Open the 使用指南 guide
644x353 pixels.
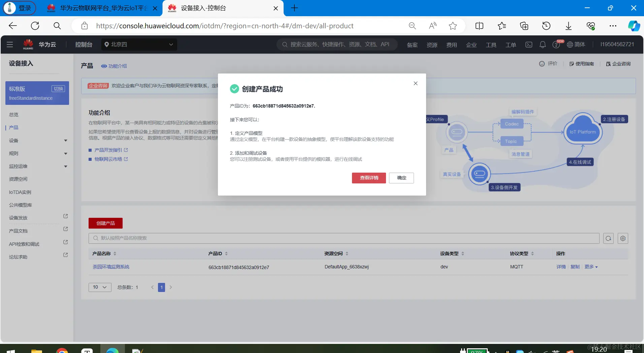point(582,64)
